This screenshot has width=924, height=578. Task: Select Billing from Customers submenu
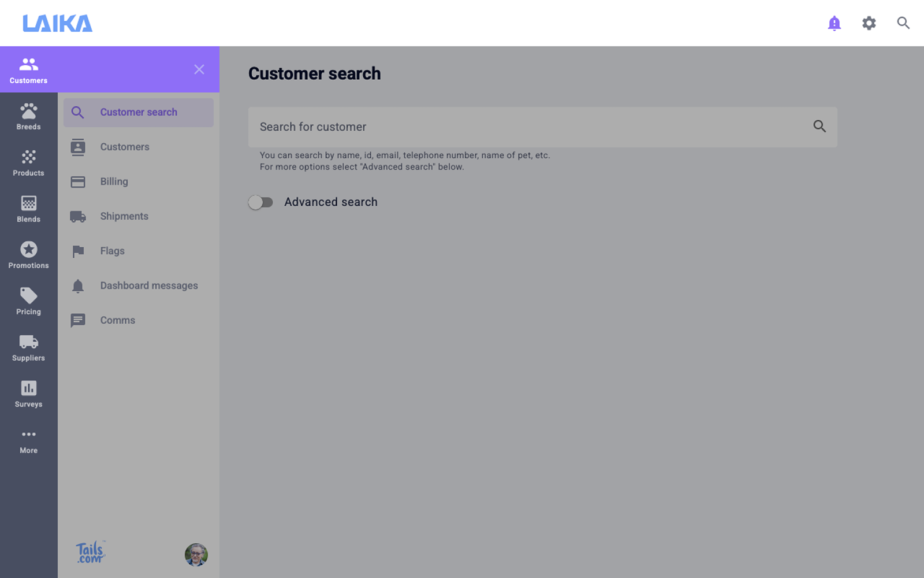[114, 181]
